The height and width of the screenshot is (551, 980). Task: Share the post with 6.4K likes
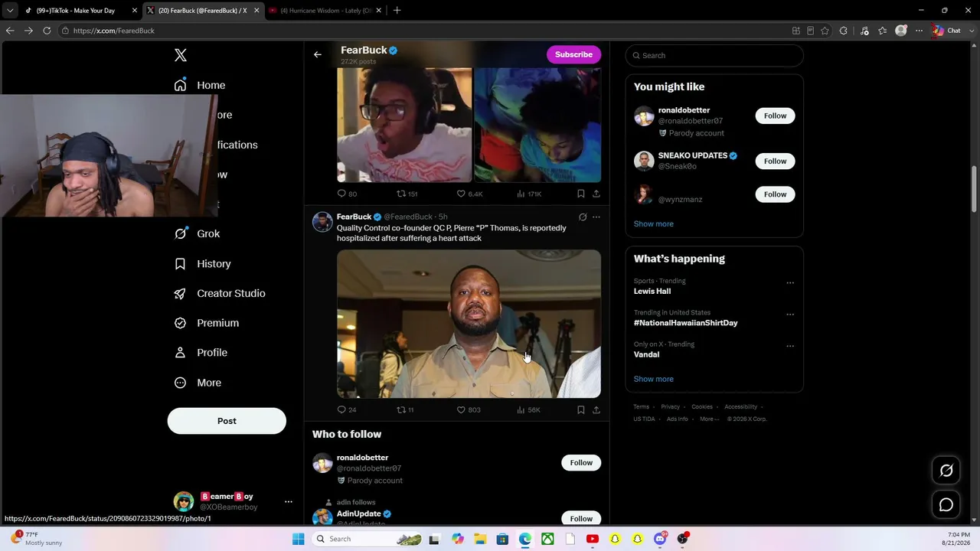tap(596, 194)
